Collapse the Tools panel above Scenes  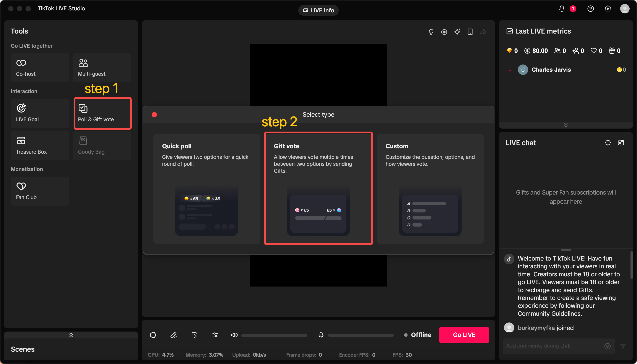71,335
